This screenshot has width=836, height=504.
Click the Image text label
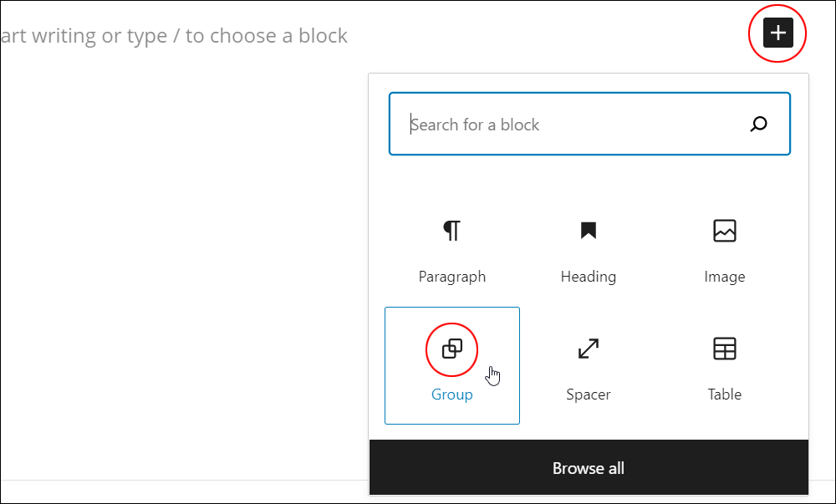[725, 277]
